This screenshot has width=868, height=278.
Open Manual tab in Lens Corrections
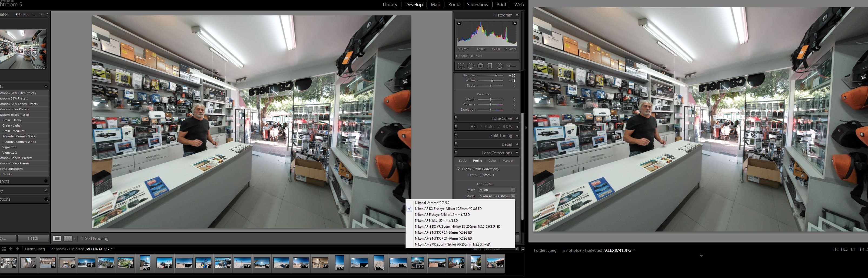pos(507,161)
